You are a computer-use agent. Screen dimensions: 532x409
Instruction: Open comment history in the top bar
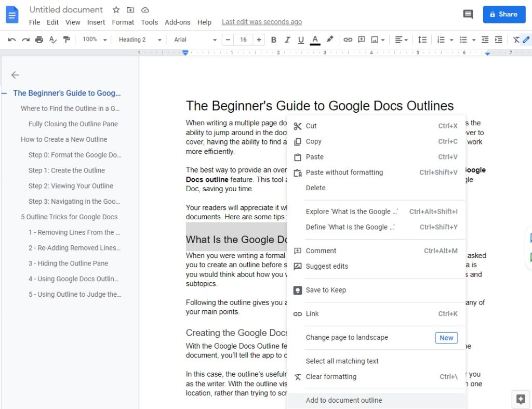(468, 15)
